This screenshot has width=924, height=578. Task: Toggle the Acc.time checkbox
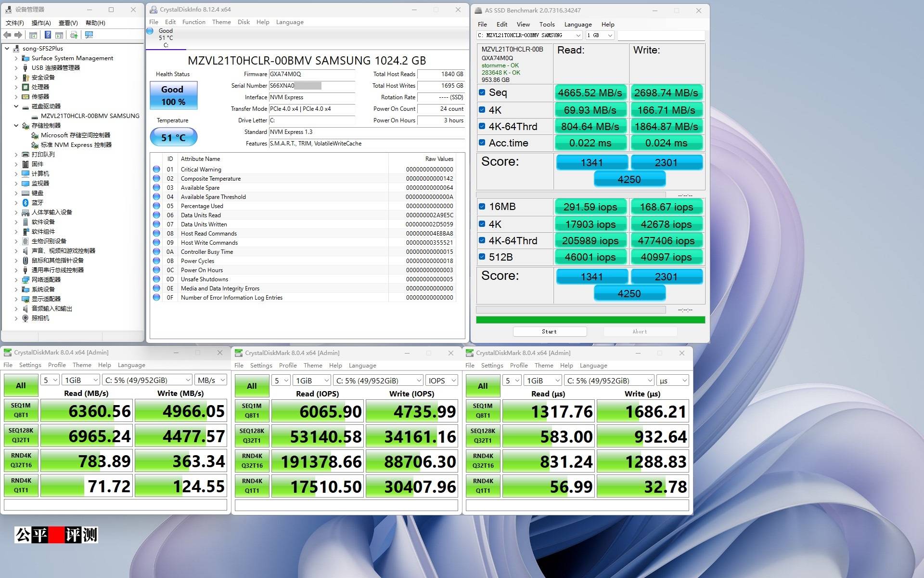pos(482,143)
